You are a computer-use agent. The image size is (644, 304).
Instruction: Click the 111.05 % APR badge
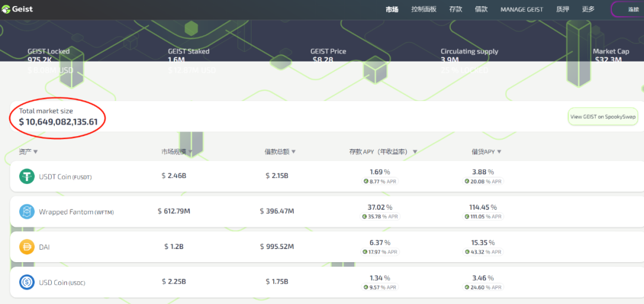(x=484, y=216)
